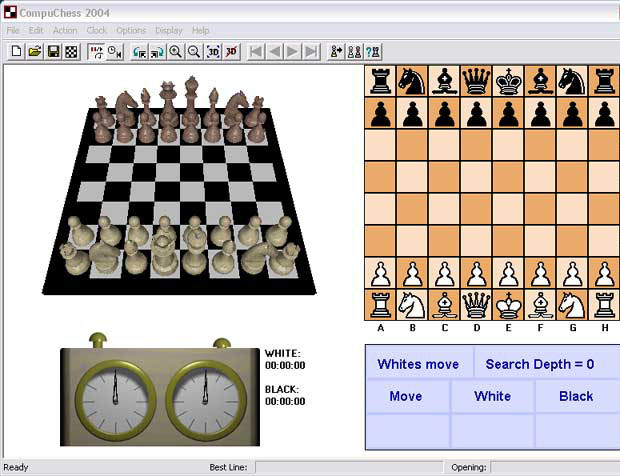Toggle the red 3D view icon

coord(231,52)
